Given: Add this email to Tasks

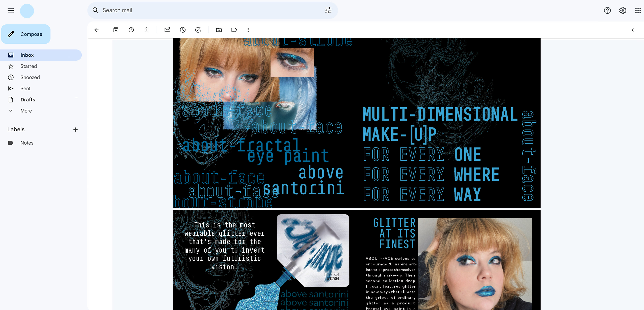Looking at the screenshot, I should coord(198,30).
